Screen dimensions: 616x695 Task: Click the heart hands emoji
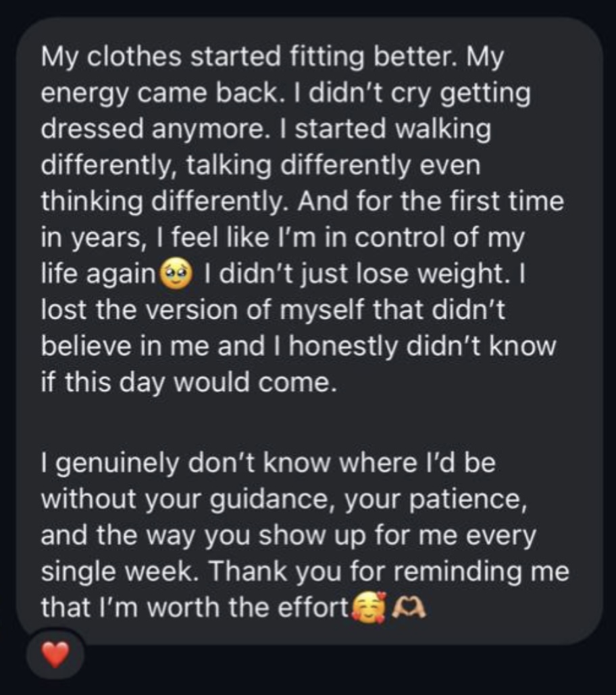(x=409, y=608)
